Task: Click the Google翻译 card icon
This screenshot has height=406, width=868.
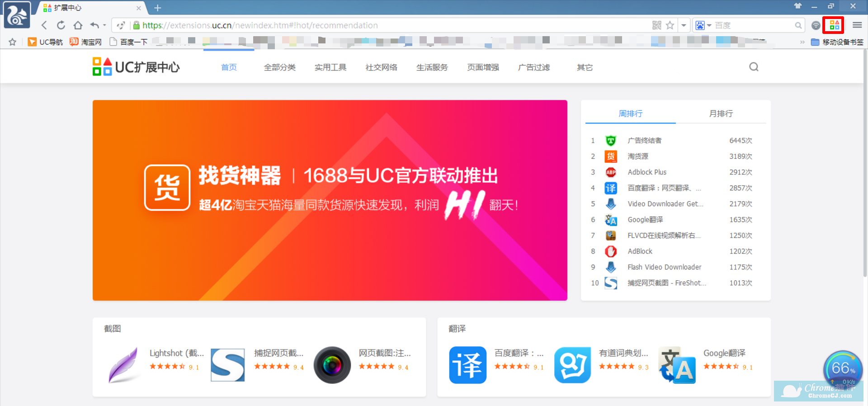Action: pos(677,365)
